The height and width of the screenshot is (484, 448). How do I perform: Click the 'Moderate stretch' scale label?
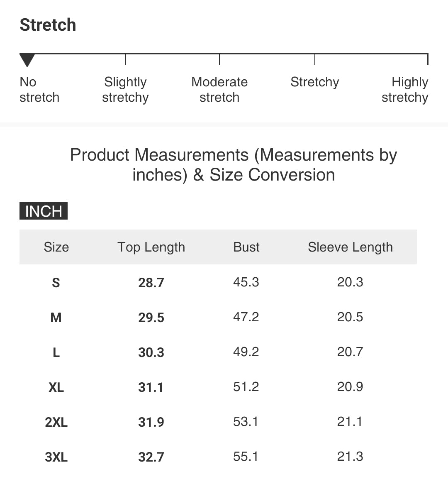219,90
